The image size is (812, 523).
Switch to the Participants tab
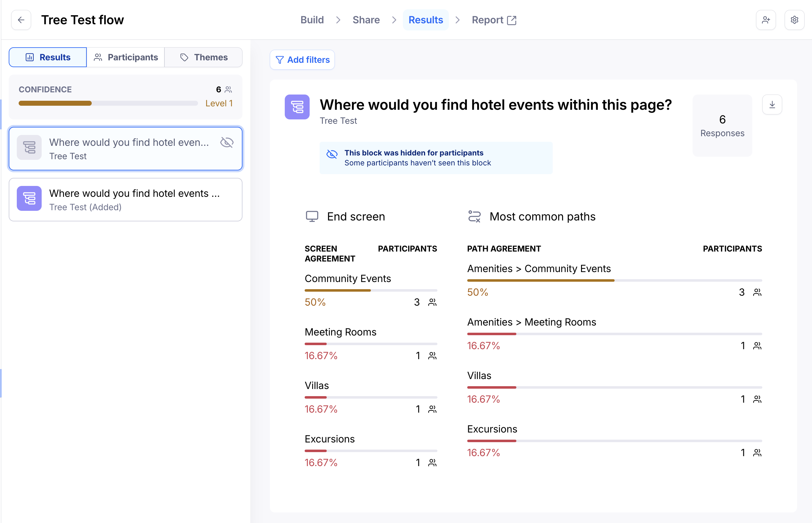click(x=126, y=57)
